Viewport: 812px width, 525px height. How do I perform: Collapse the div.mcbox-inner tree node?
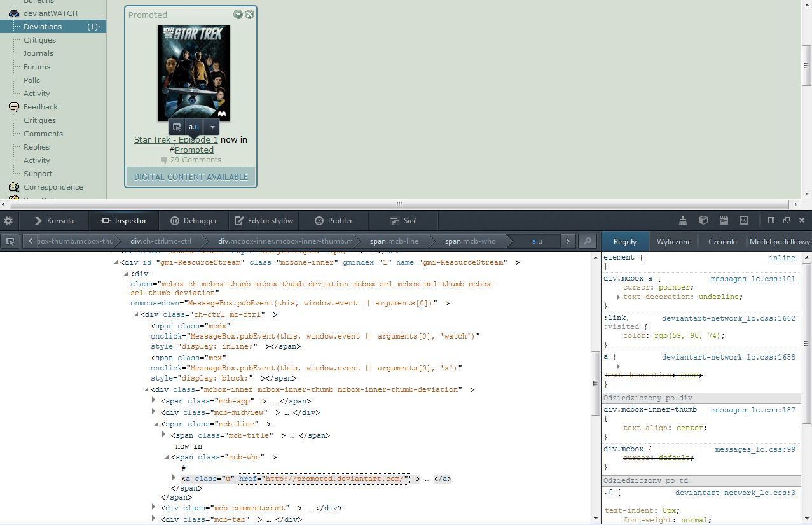click(x=145, y=389)
